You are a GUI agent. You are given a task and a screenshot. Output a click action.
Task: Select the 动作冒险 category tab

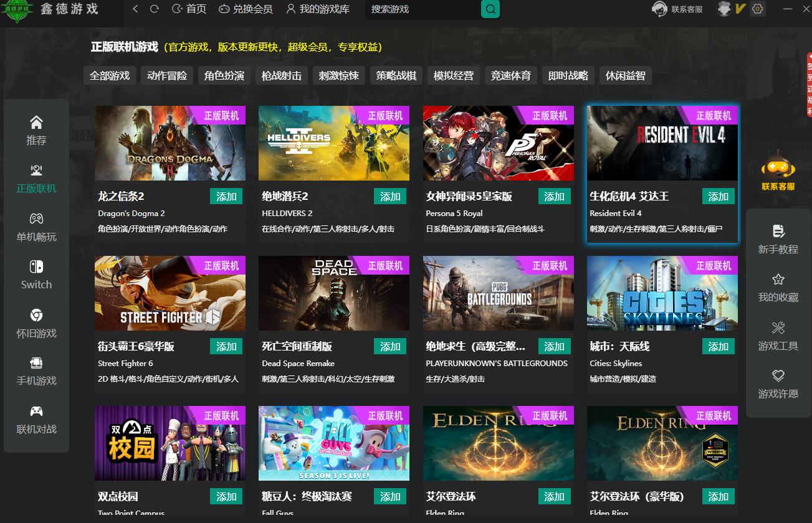point(167,75)
